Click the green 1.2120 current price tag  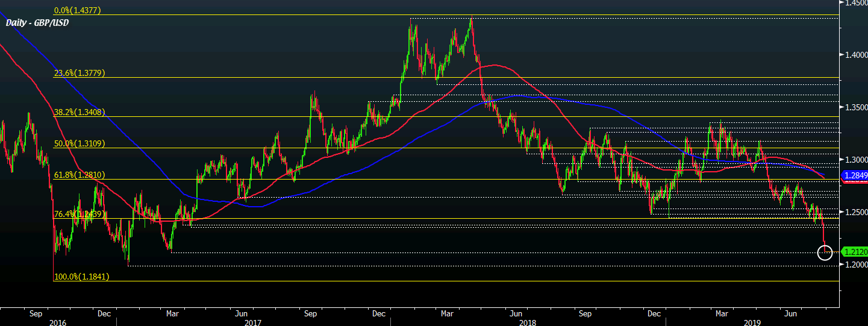pyautogui.click(x=855, y=252)
